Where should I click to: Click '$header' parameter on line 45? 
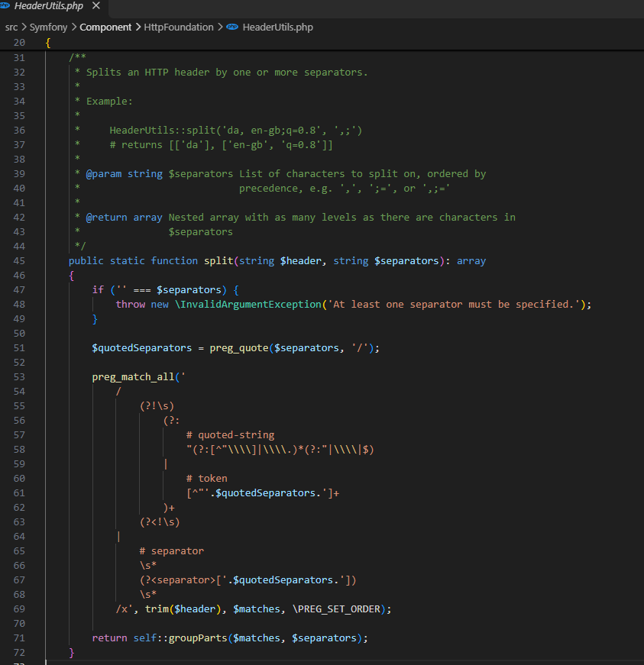click(300, 261)
